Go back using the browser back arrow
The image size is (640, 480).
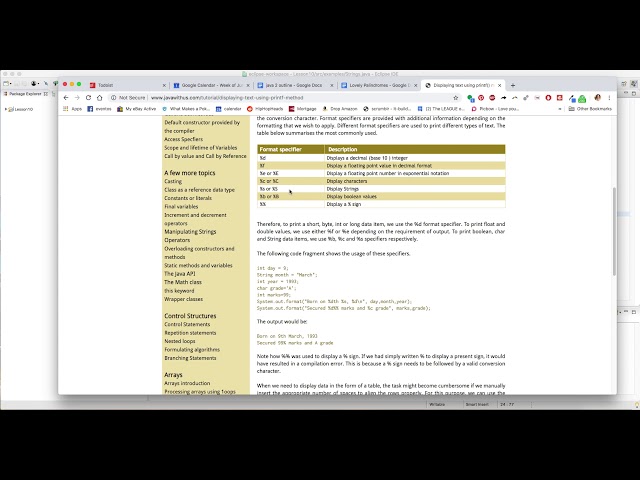pos(66,98)
